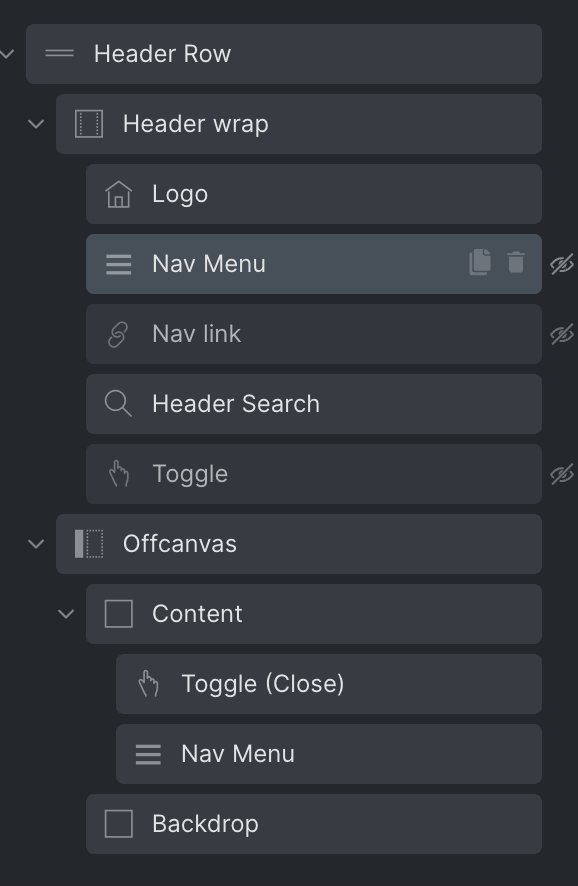Toggle visibility of highlighted Nav Menu element
This screenshot has height=886, width=578.
tap(562, 264)
